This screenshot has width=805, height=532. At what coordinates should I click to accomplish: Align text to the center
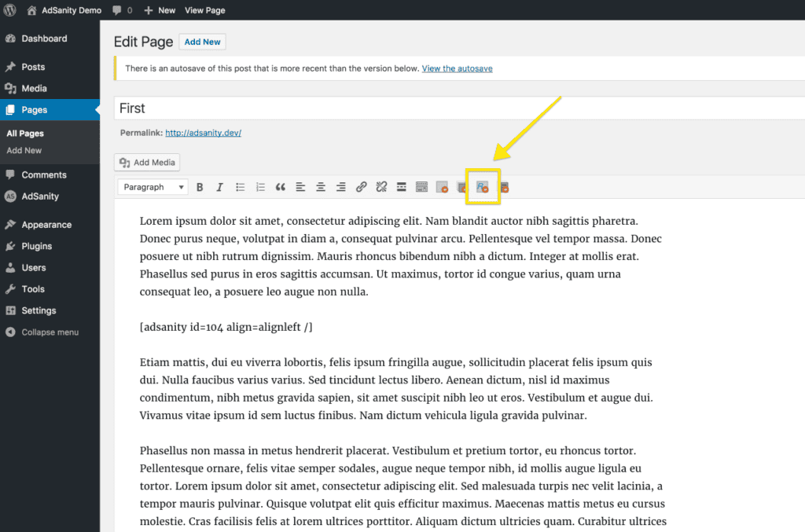pos(320,186)
